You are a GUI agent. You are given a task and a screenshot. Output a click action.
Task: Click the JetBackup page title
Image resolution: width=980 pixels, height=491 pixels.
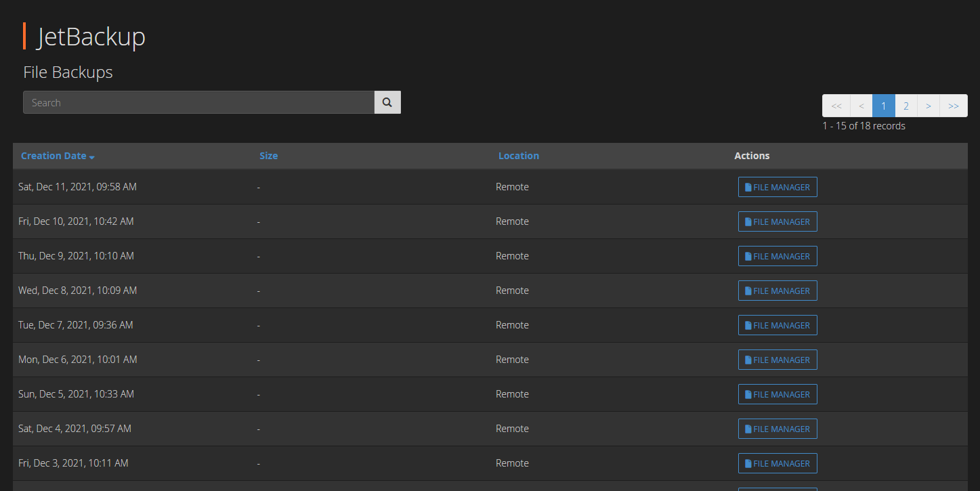point(91,37)
